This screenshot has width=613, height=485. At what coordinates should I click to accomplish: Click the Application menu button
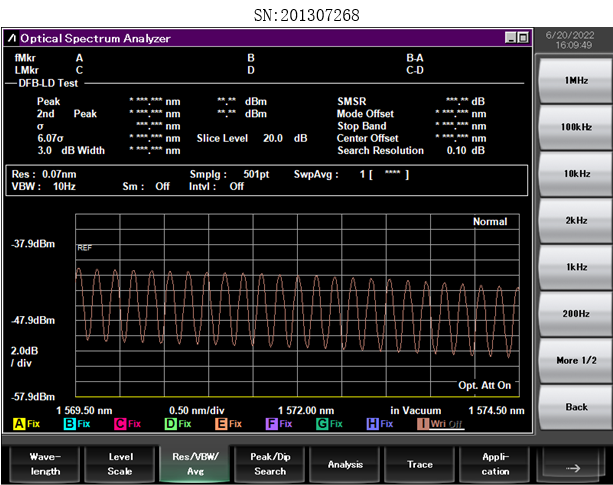pyautogui.click(x=495, y=464)
